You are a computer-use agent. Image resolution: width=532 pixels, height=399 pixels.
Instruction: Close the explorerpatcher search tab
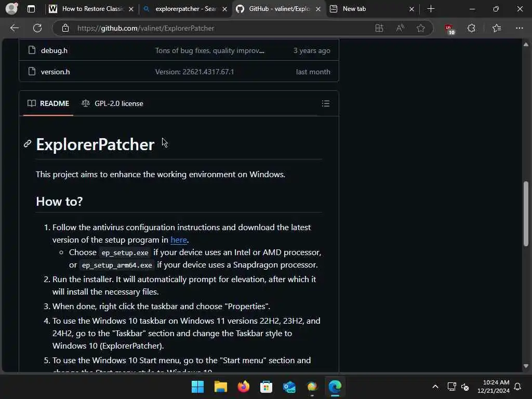pos(224,9)
